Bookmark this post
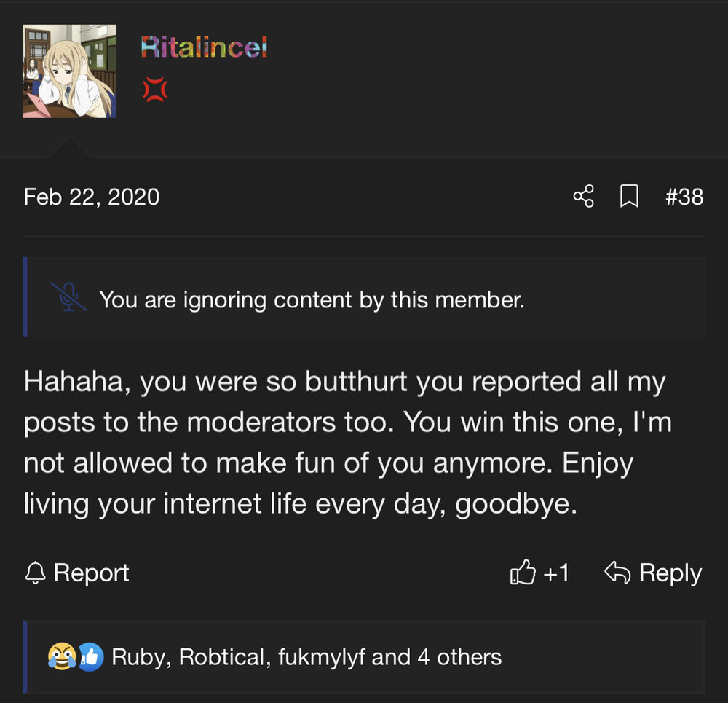This screenshot has height=703, width=728. [x=629, y=196]
